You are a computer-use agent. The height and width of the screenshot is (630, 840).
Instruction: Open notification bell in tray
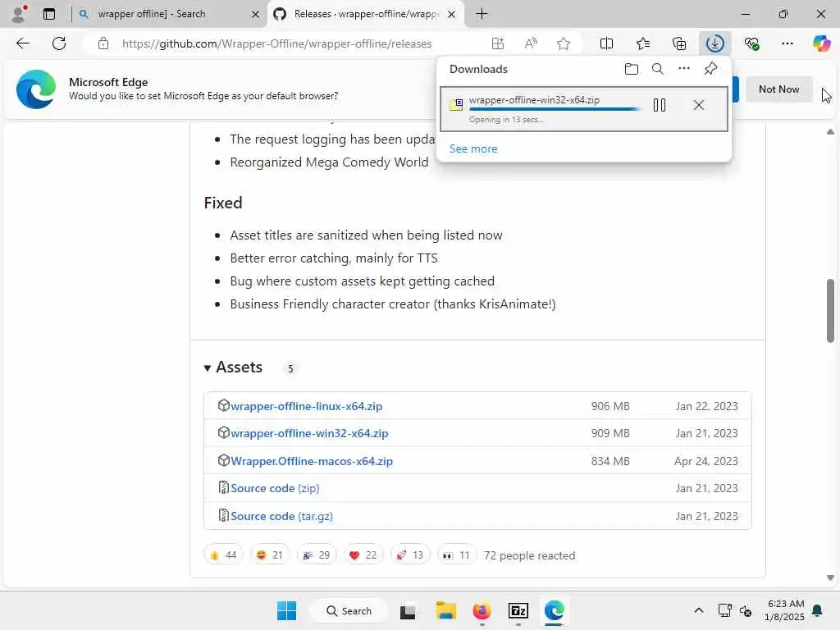tap(818, 610)
